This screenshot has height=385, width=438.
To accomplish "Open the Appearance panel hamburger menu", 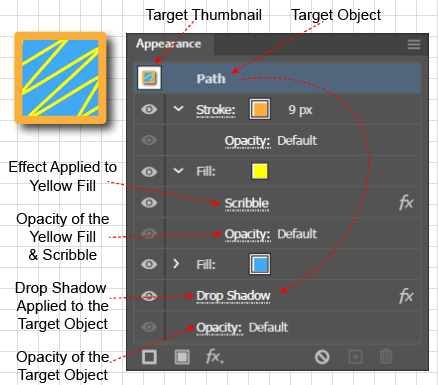I will point(414,44).
